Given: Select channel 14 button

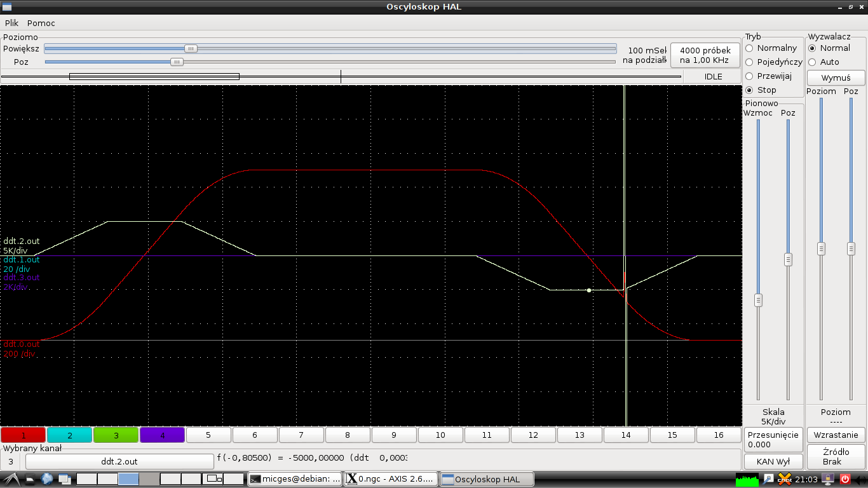Looking at the screenshot, I should 627,435.
